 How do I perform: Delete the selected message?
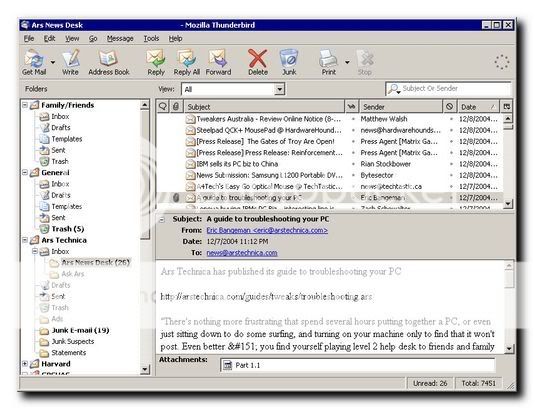(258, 62)
